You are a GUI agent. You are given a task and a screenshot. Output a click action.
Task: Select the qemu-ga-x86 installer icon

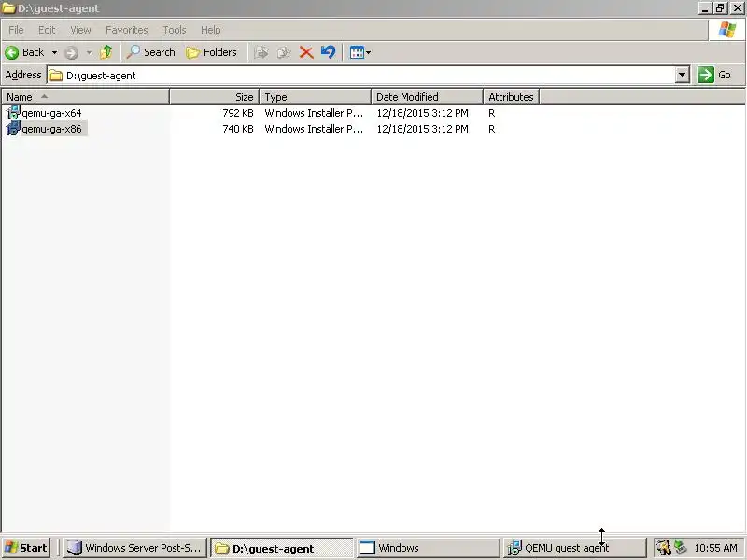pos(12,128)
